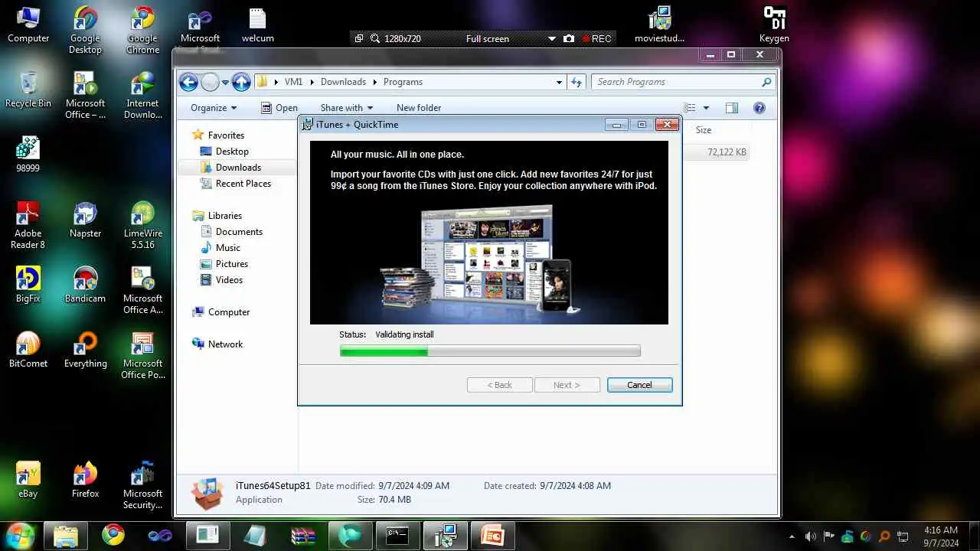Select Computer in navigation pane
This screenshot has width=980, height=551.
(x=221, y=312)
